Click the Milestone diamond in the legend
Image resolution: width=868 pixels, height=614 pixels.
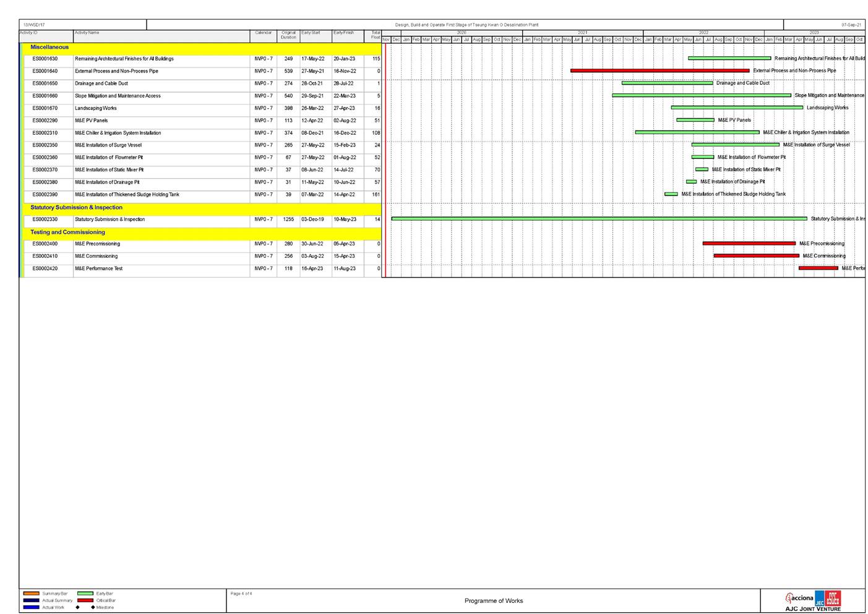tap(93, 607)
